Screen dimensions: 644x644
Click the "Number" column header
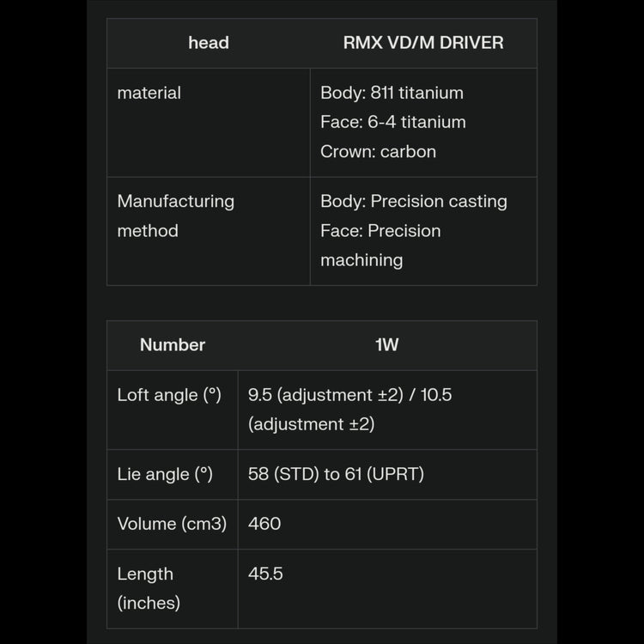coord(173,345)
